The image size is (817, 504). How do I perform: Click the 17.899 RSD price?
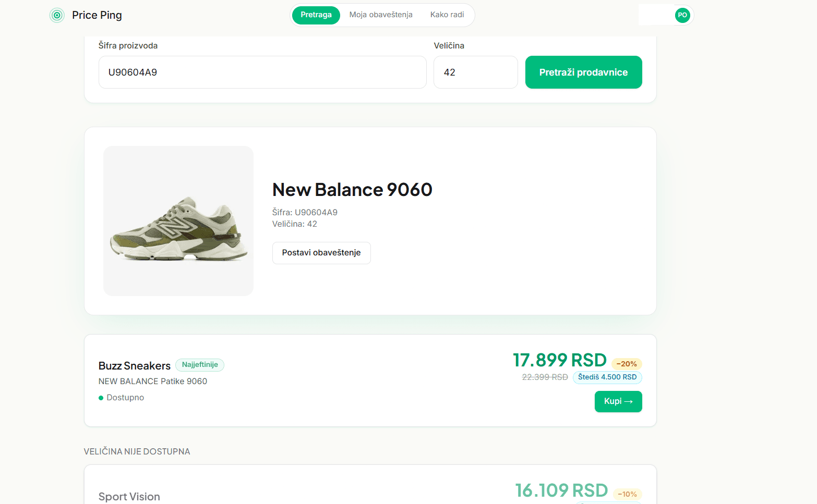coord(559,360)
